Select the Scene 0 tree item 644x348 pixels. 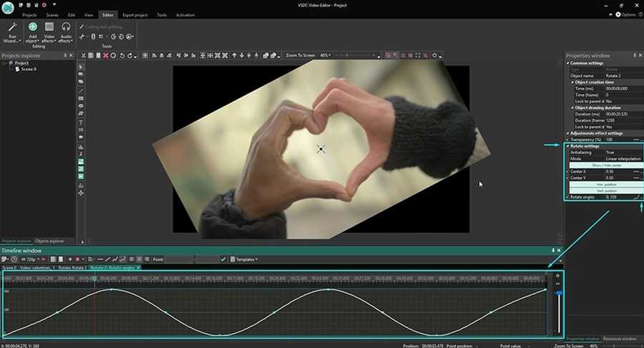tap(29, 69)
